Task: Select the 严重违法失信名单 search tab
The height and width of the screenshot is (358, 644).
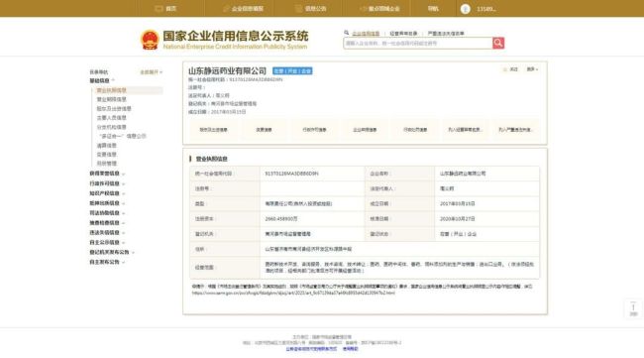Action: point(446,34)
